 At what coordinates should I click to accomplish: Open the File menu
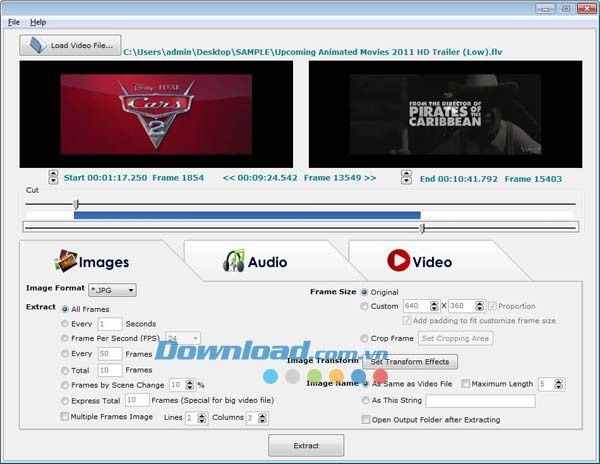coord(14,22)
